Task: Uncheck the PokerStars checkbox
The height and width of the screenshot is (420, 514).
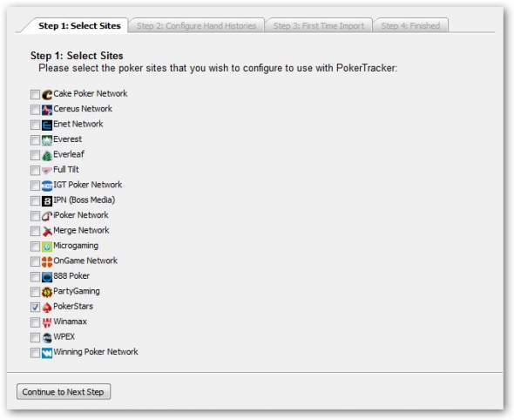Action: [35, 308]
